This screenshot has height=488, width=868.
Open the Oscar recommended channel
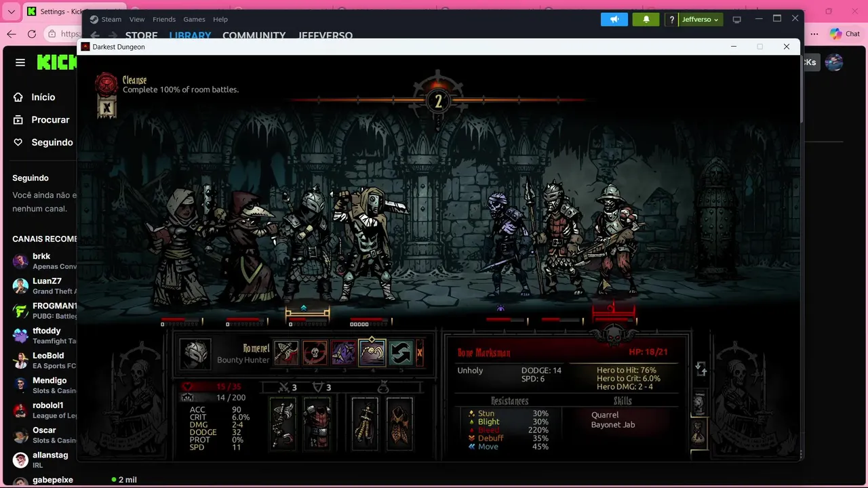tap(44, 434)
